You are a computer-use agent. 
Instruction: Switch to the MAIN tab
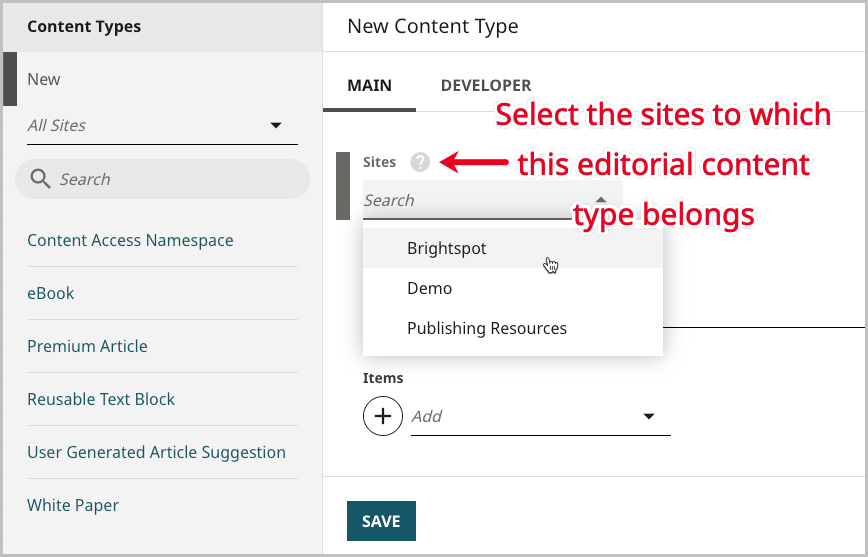click(x=369, y=85)
